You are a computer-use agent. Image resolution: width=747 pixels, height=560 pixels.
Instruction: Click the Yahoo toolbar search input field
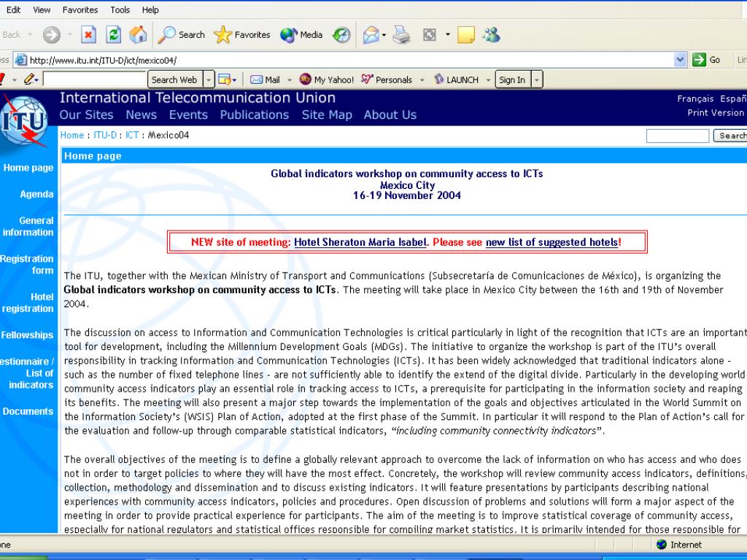coord(94,79)
